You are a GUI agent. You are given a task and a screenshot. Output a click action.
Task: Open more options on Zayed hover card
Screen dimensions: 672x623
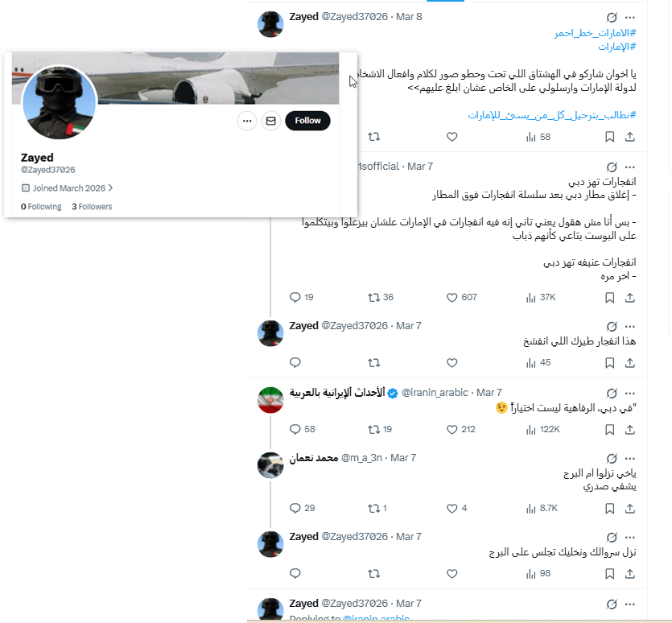(x=247, y=121)
